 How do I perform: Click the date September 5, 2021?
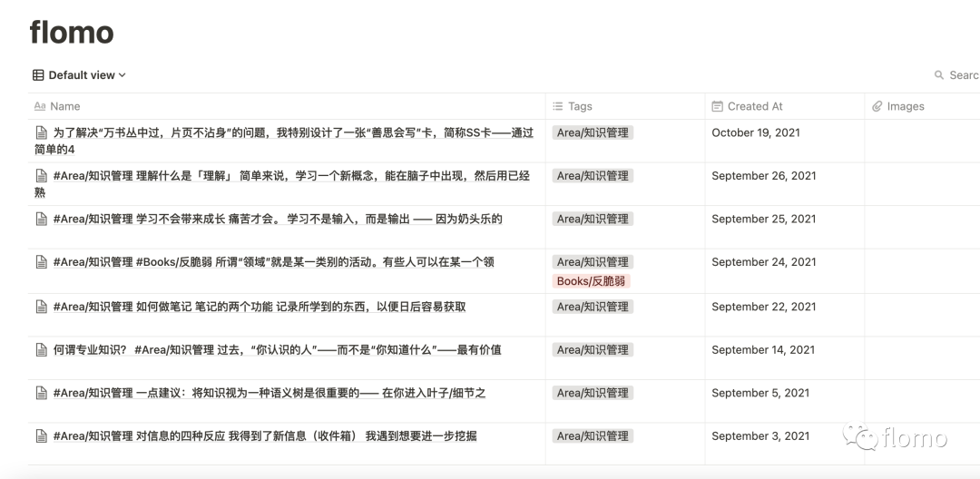tap(760, 393)
